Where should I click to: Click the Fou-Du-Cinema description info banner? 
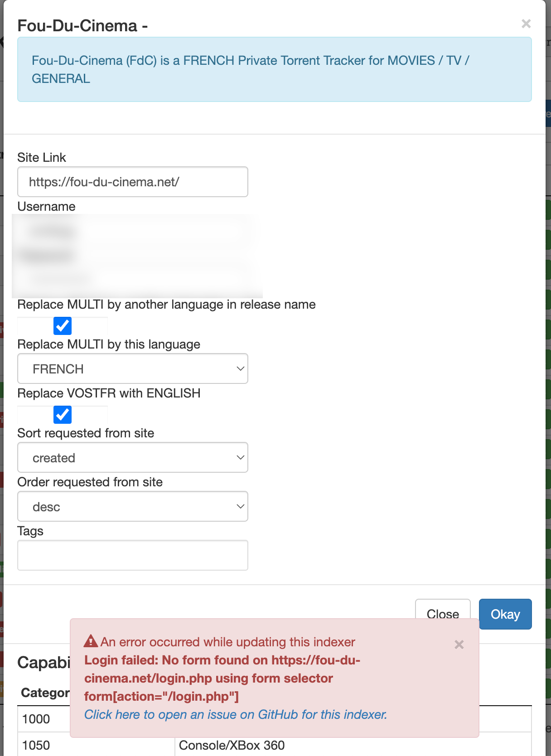tap(275, 69)
